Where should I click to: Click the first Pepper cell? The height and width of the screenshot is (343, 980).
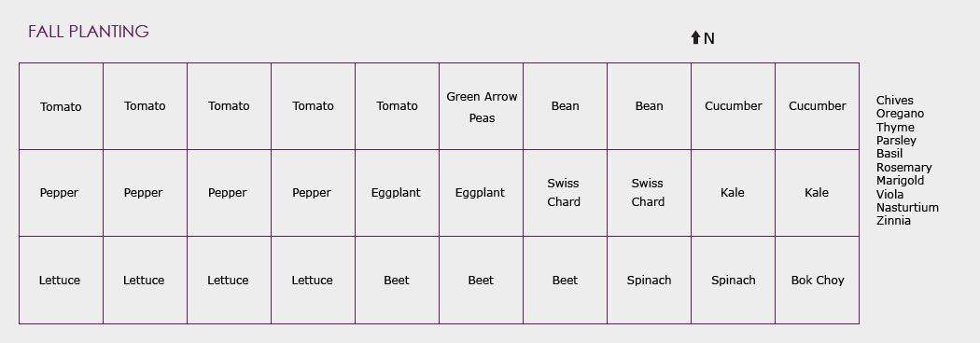62,193
